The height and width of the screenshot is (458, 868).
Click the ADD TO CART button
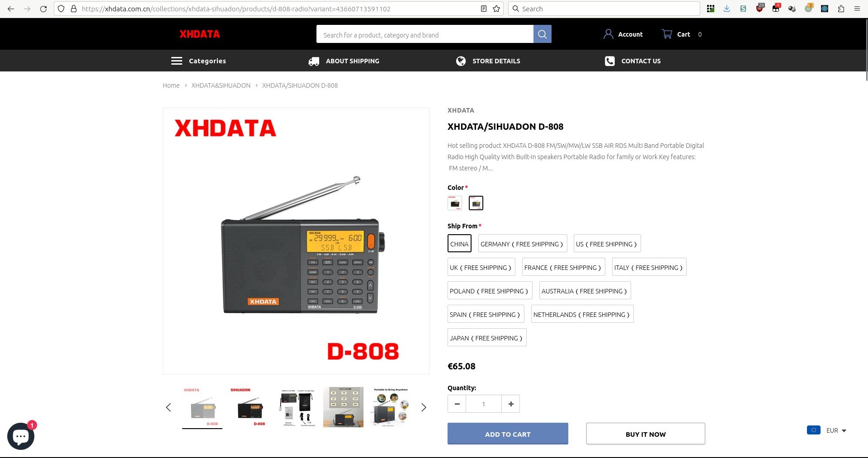point(508,434)
